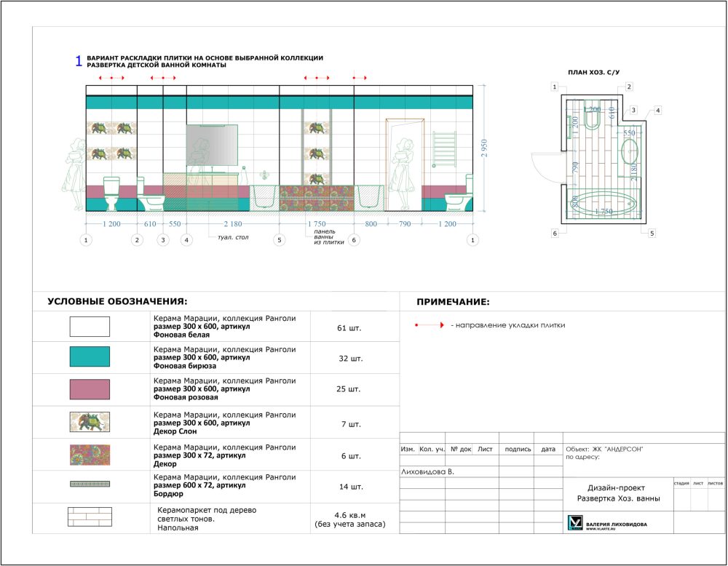This screenshot has width=728, height=566.
Task: Click the "УСЛОВНЫЕ ОБОЗНАЧЕНИЯ" legend heading
Action: pos(117,301)
